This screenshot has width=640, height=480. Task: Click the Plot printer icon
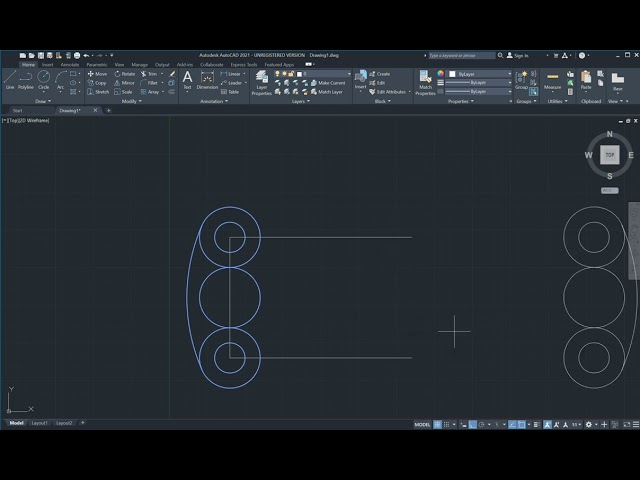point(77,56)
